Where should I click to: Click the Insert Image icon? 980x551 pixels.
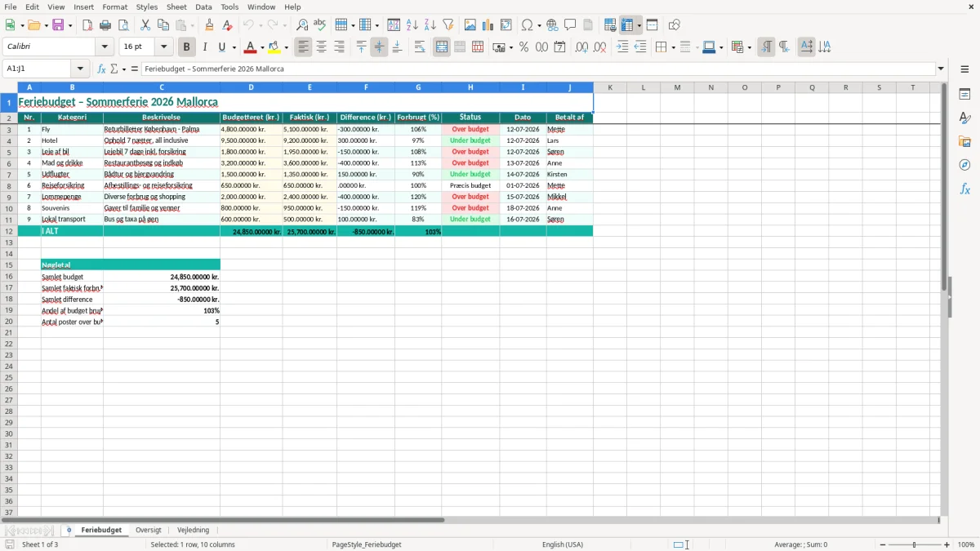470,25
